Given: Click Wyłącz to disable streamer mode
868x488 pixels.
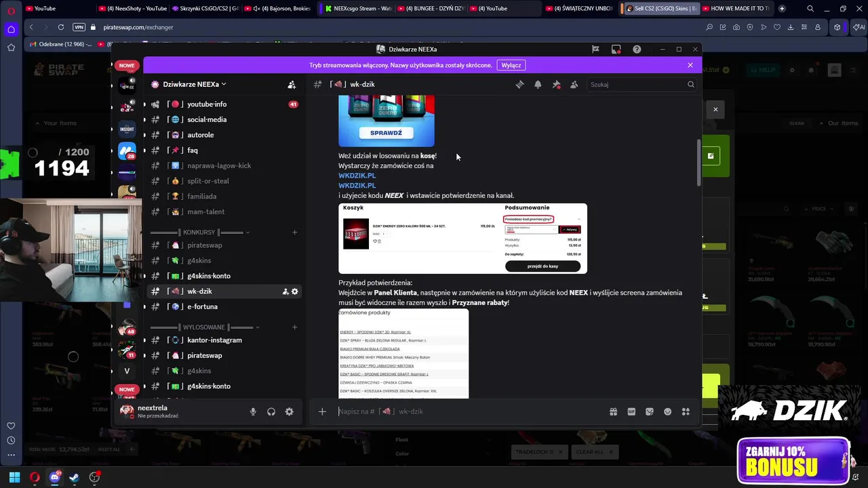Looking at the screenshot, I should [x=511, y=65].
